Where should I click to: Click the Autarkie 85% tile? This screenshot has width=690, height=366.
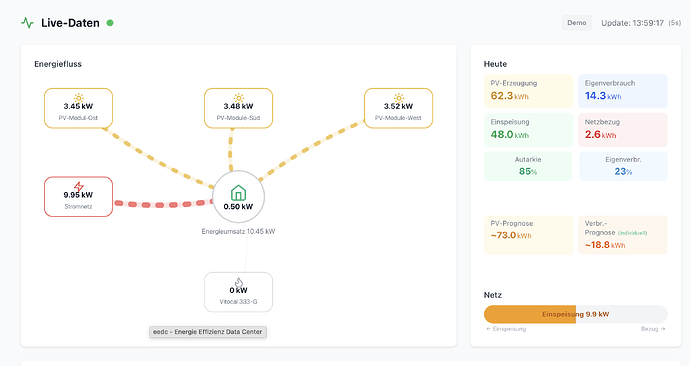528,166
